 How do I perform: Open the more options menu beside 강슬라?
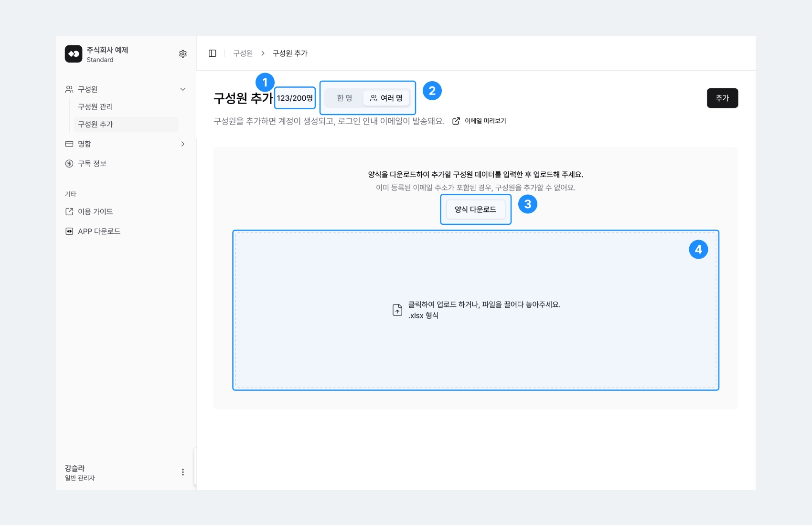[183, 472]
